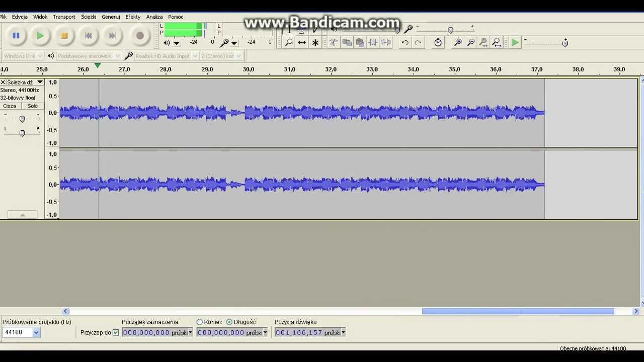Adjust the track gain slider
Screen dimensions: 644x362
pos(22,119)
